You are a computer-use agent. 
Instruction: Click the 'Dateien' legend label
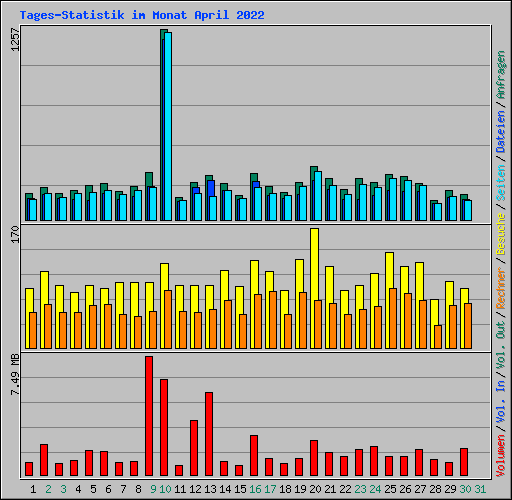[501, 132]
